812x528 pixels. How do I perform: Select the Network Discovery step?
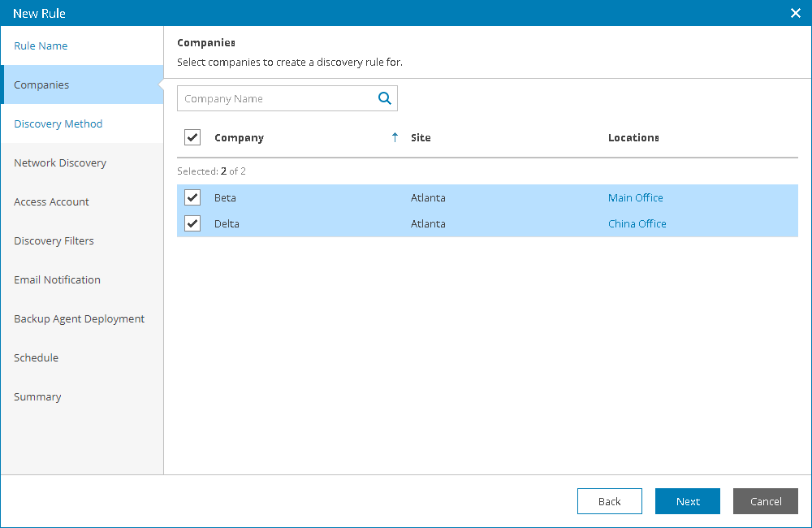[x=60, y=163]
